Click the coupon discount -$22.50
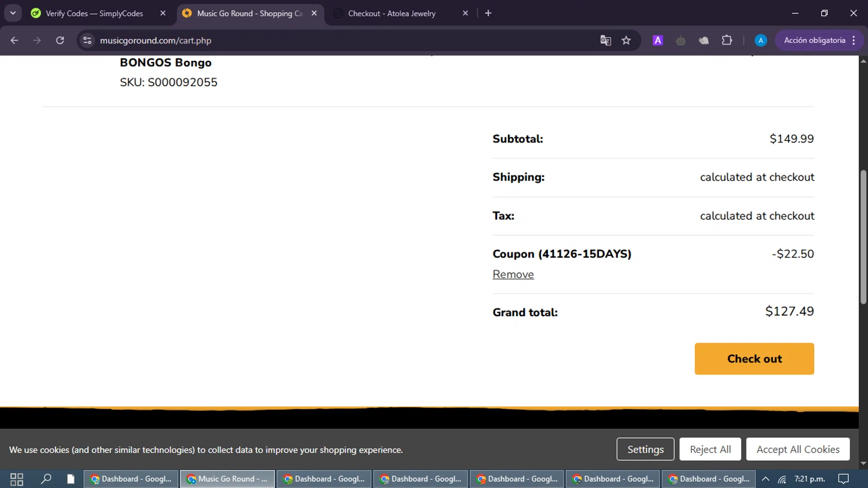The width and height of the screenshot is (868, 488). click(x=793, y=254)
